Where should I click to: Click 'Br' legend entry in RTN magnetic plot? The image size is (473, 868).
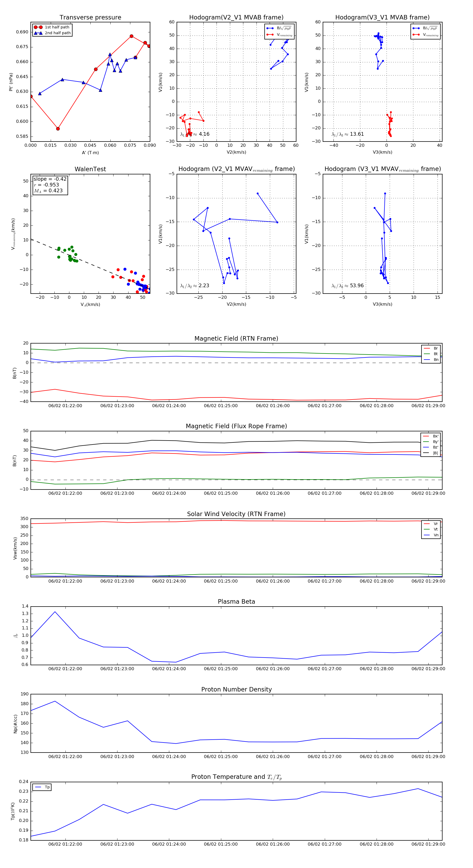coord(431,349)
